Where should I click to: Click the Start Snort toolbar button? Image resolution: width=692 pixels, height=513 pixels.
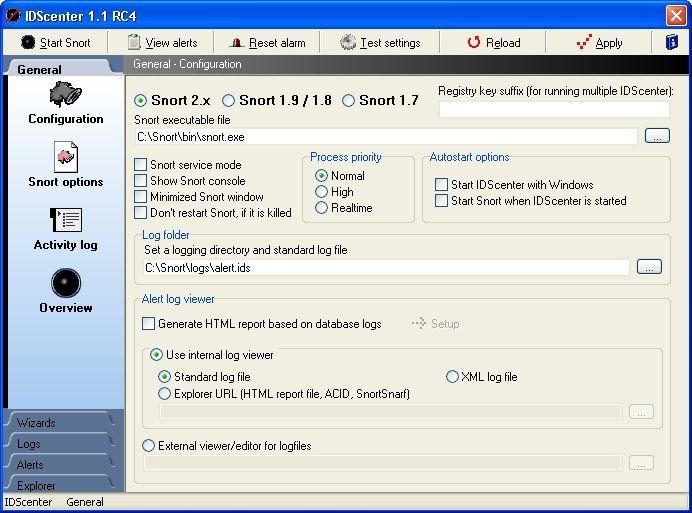(55, 43)
